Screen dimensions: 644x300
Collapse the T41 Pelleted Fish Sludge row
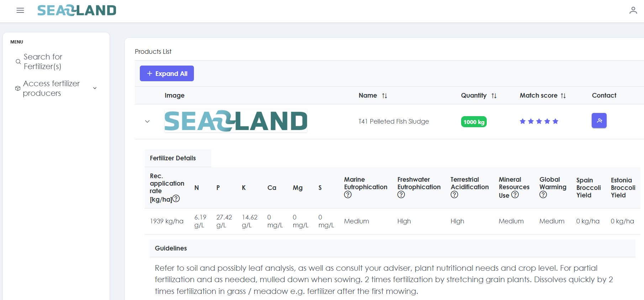click(x=147, y=121)
